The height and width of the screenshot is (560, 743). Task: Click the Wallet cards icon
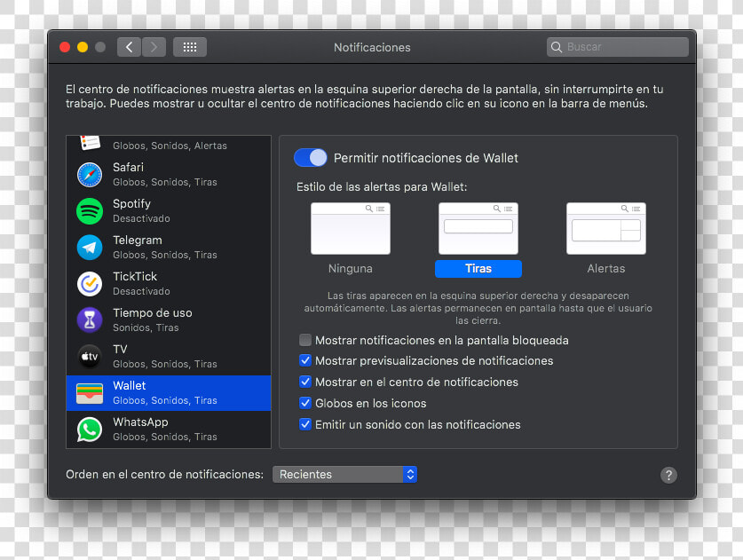(90, 393)
